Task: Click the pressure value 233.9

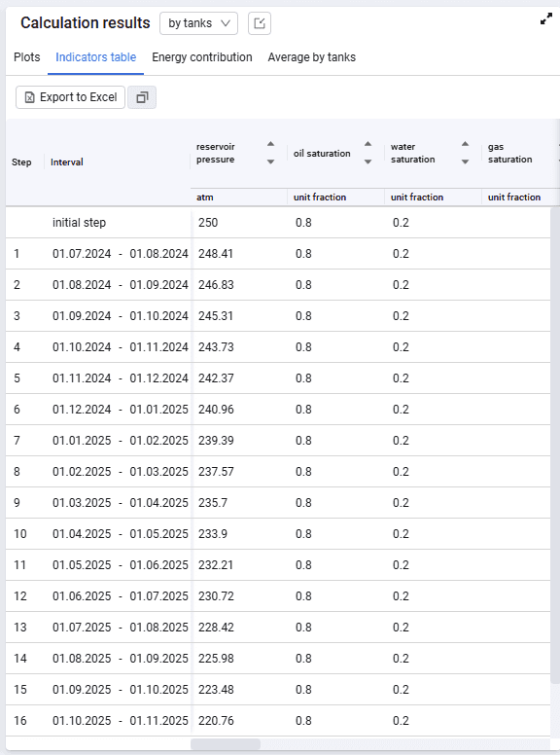Action: (213, 534)
